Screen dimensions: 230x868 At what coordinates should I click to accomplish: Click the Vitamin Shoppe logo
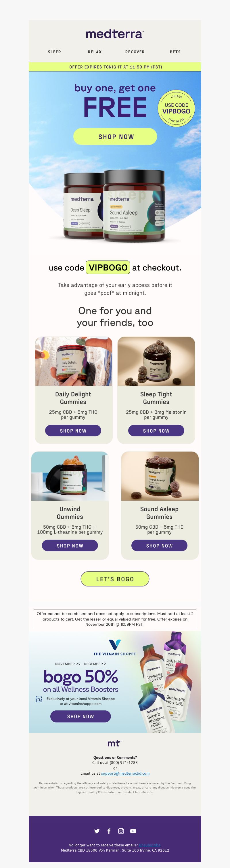click(115, 648)
